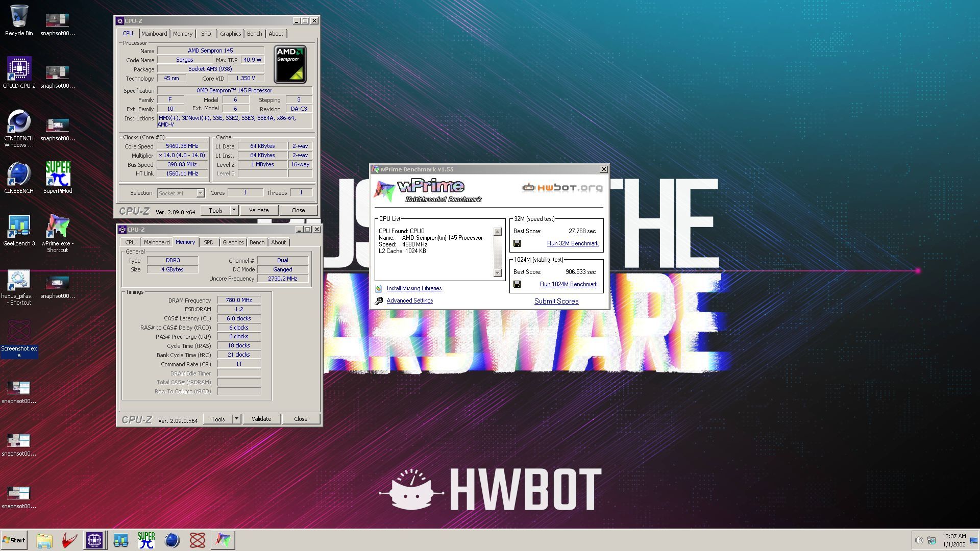
Task: Select the snapshot file beside hexus_pifas shortcut
Action: click(x=58, y=287)
